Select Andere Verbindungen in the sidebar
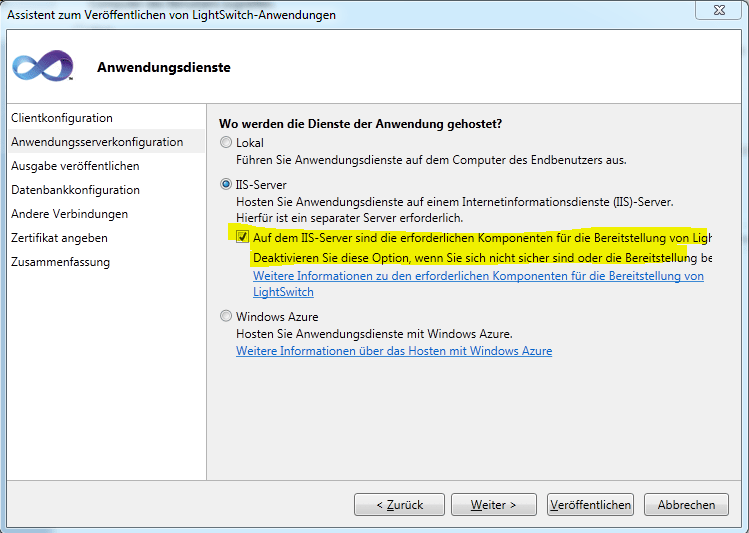The image size is (749, 533). coord(69,213)
